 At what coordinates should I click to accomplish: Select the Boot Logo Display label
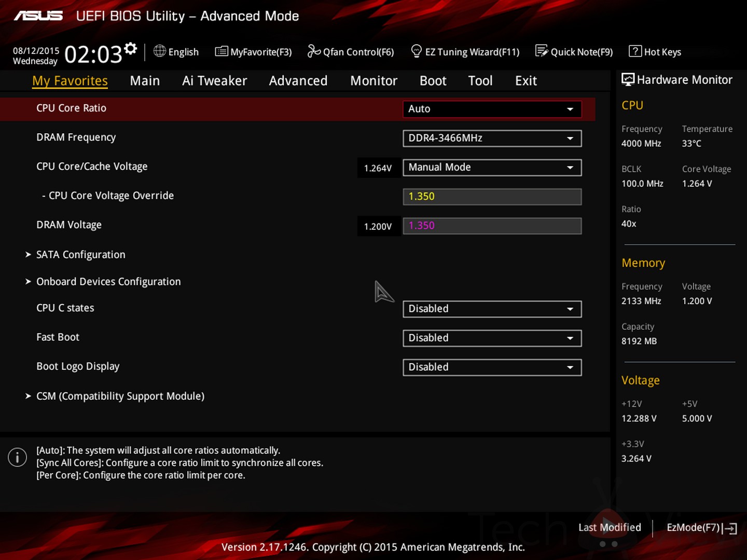pos(78,366)
